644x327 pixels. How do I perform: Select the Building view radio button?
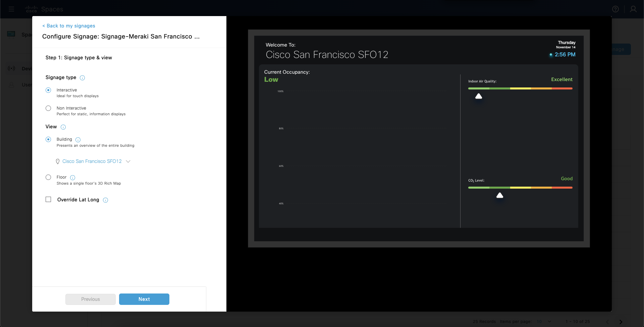[48, 139]
